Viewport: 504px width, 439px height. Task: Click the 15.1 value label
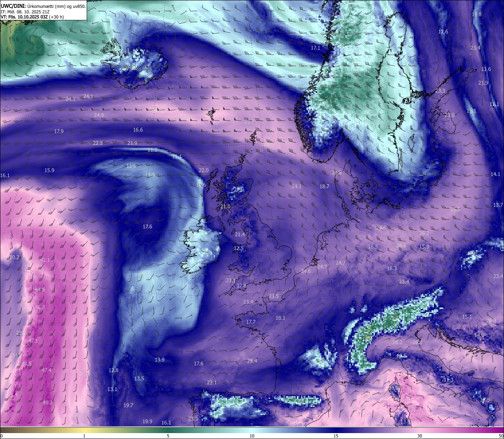click(467, 317)
